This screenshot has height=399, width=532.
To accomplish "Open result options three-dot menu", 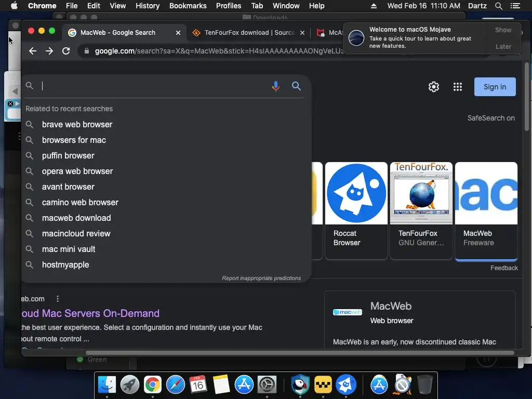I will (57, 299).
